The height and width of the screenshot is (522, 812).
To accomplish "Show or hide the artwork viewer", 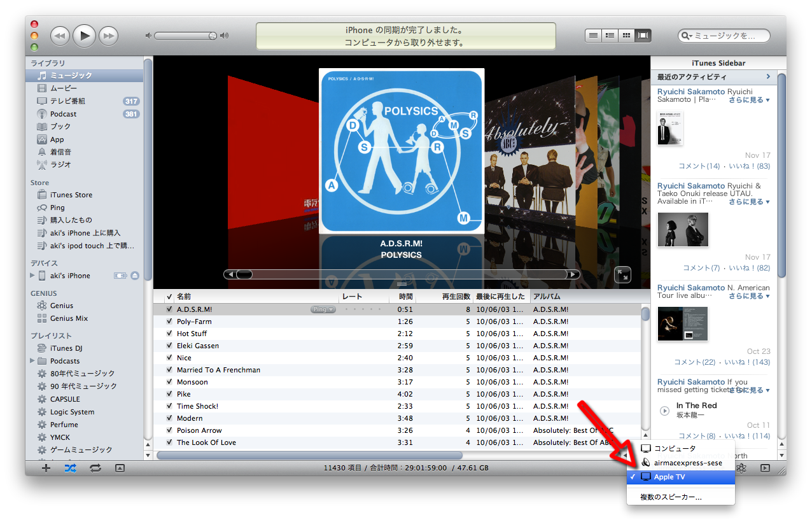I will coord(120,468).
